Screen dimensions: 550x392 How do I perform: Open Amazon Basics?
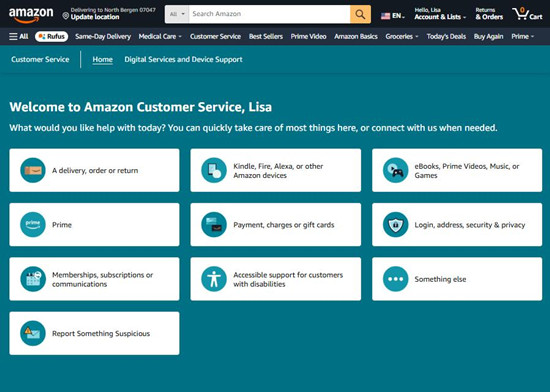click(x=356, y=36)
